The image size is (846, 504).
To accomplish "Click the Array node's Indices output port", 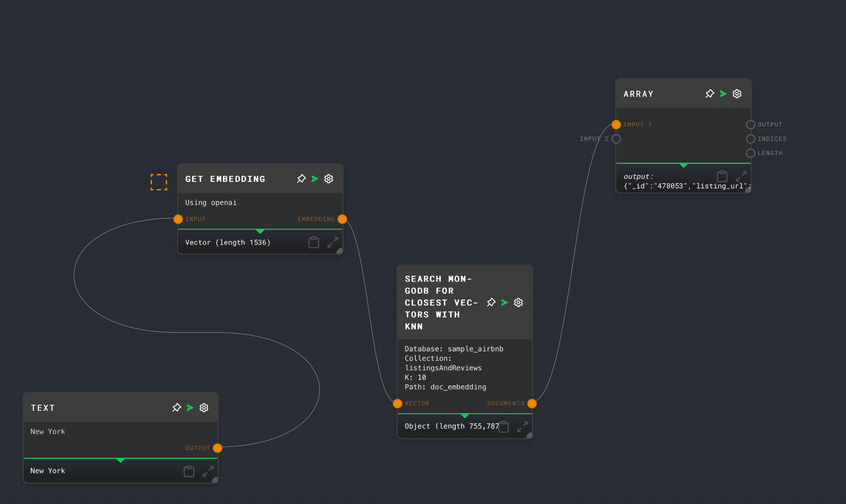I will click(x=750, y=139).
